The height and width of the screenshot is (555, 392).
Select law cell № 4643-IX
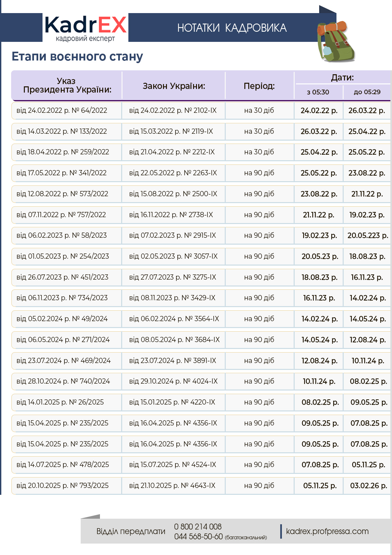click(172, 486)
